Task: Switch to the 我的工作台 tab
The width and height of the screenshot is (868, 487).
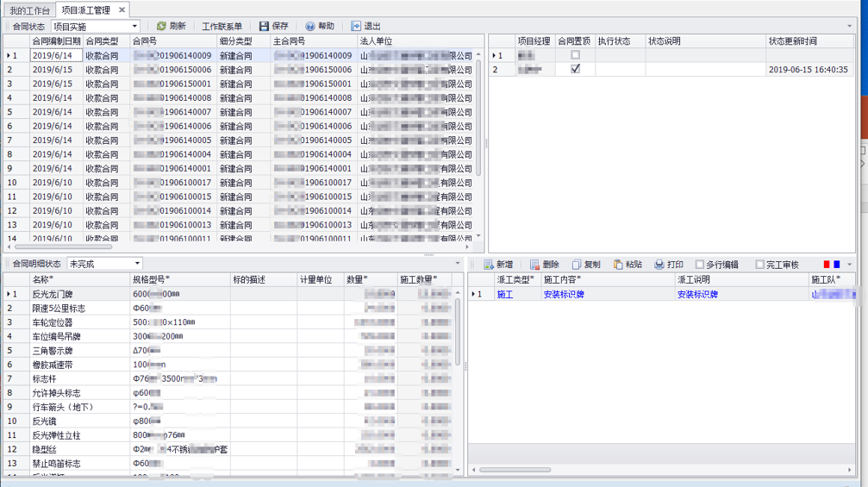Action: (29, 10)
